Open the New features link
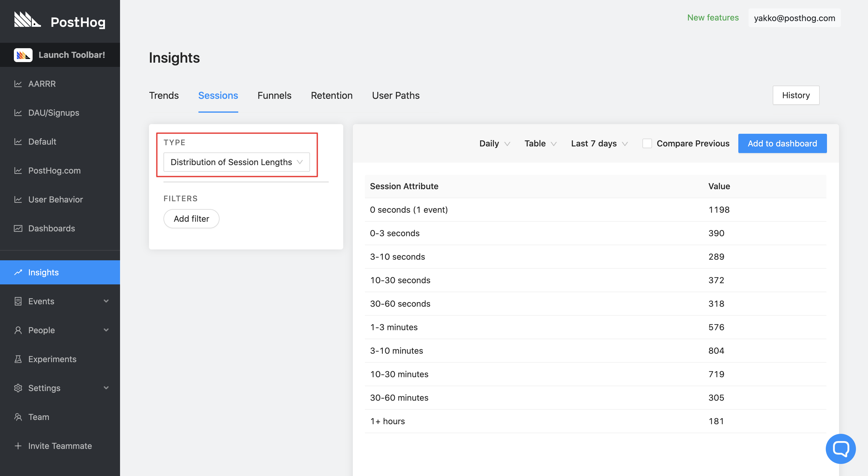 (x=712, y=17)
